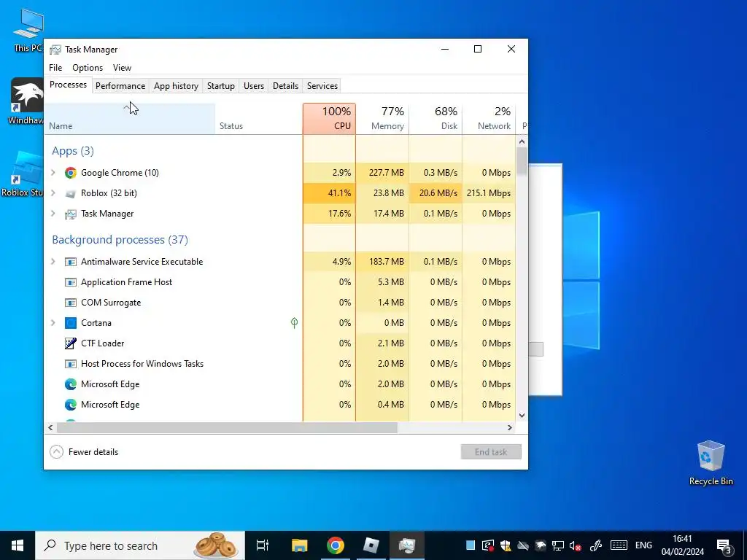Expand the Roblox (32 bit) process group

coord(53,193)
